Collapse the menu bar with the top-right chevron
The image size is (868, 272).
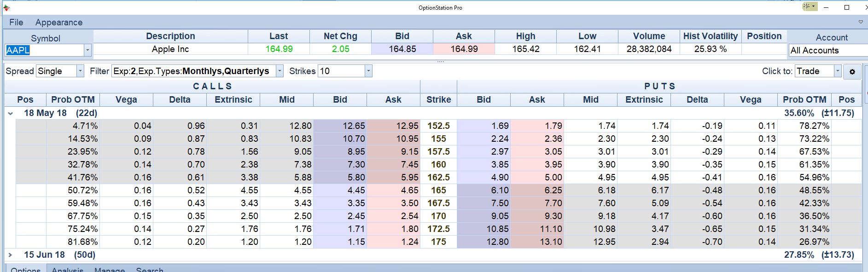[x=861, y=22]
